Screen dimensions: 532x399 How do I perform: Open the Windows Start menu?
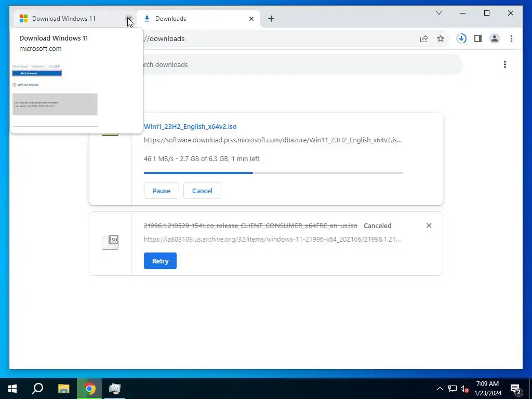click(x=12, y=389)
